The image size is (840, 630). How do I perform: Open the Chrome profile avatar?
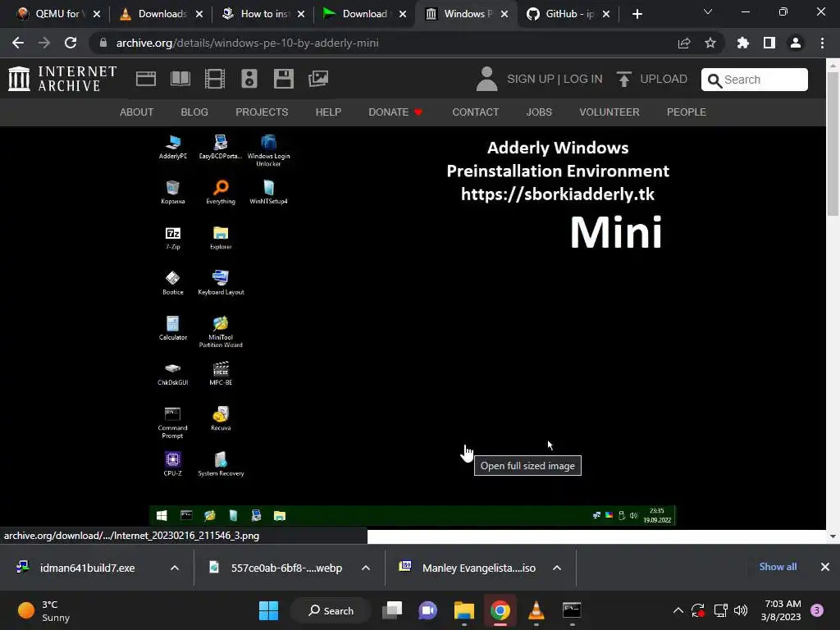pos(796,43)
